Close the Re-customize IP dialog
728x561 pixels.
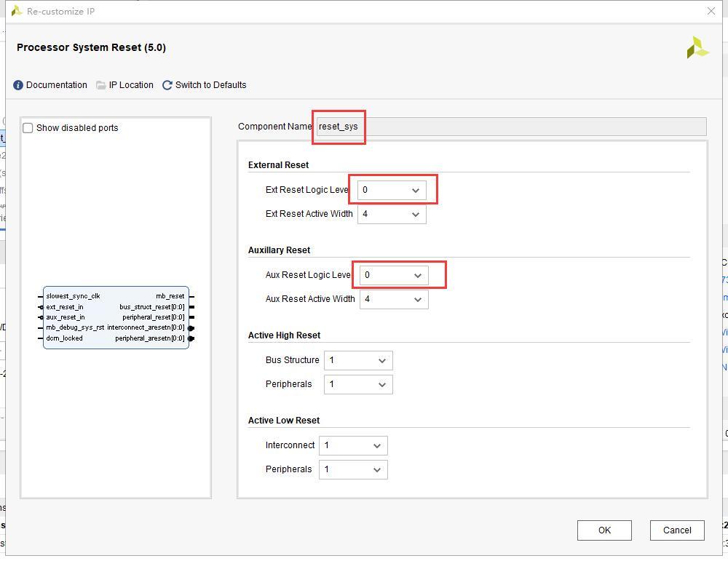coord(711,11)
